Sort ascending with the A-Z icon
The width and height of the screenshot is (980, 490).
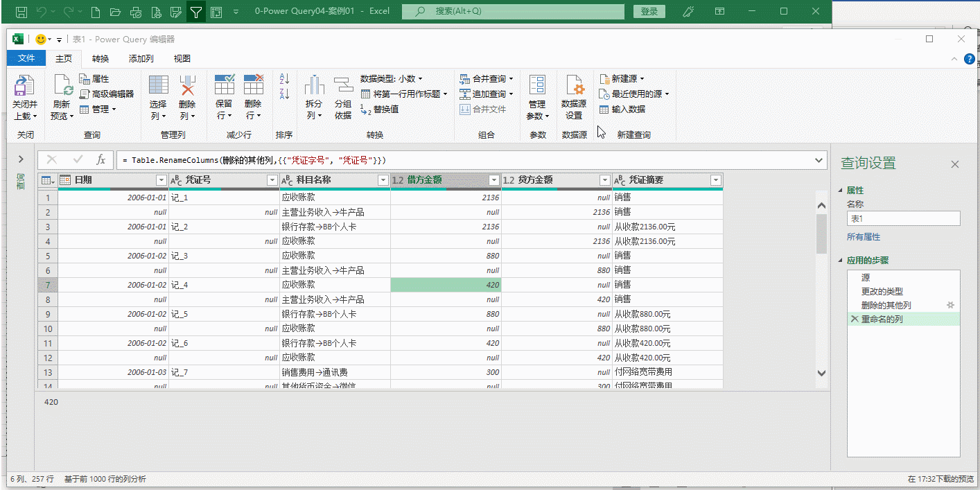coord(284,78)
